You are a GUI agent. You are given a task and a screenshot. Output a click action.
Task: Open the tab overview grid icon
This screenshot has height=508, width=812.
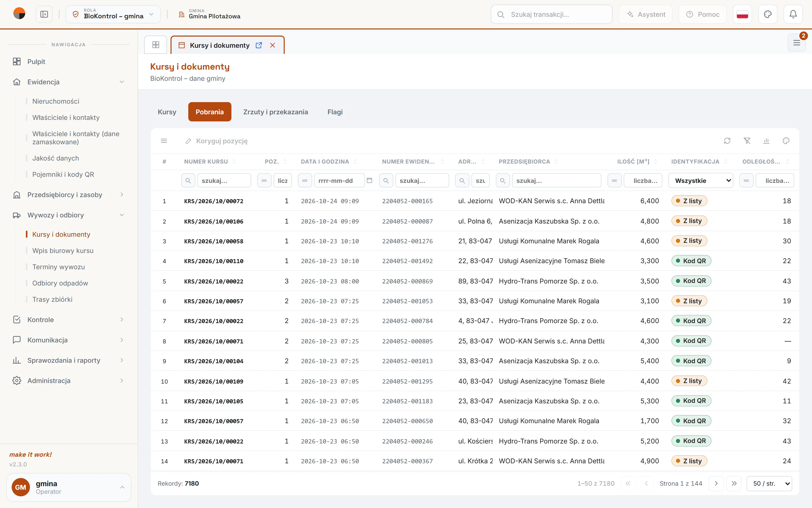pos(156,45)
